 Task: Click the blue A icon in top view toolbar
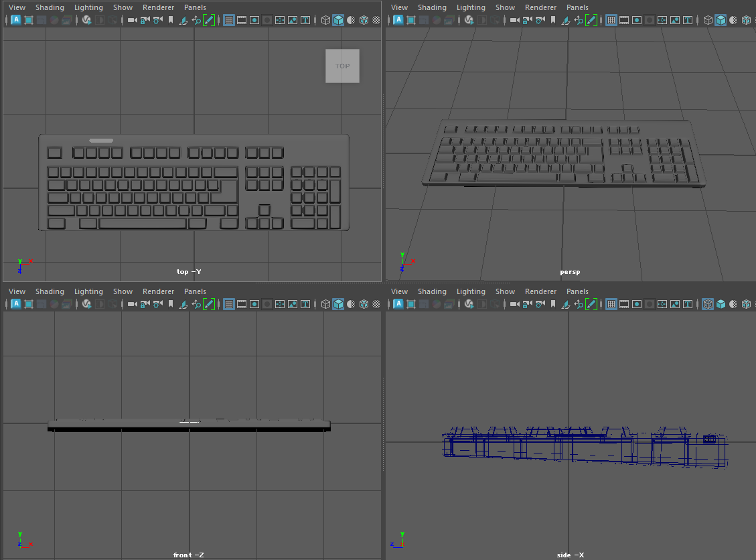click(x=16, y=20)
